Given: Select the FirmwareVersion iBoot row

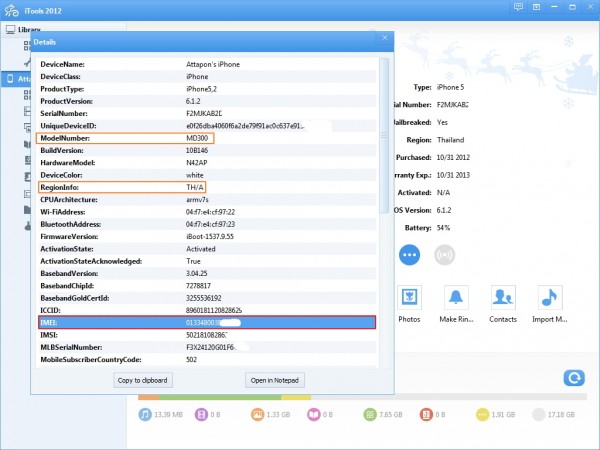Looking at the screenshot, I should (x=207, y=236).
